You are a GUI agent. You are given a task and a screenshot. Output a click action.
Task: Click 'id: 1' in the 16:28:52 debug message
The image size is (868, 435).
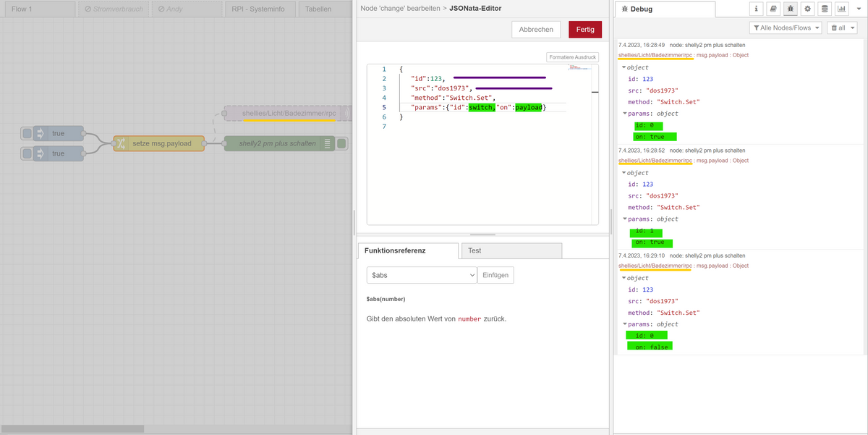point(644,231)
